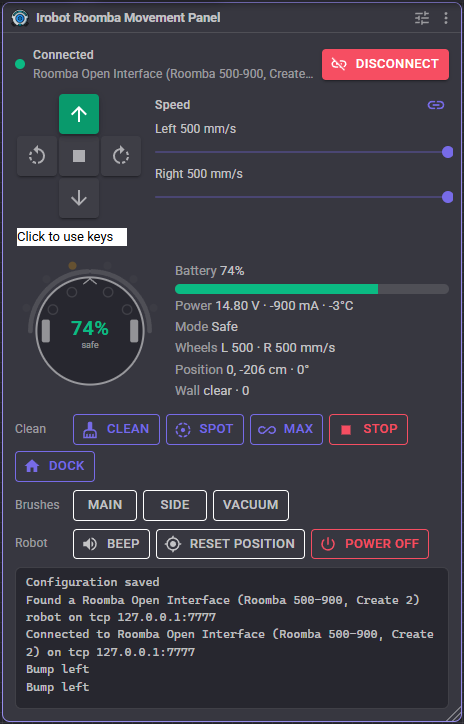Toggle the VACUUM motor
This screenshot has height=724, width=464.
251,505
